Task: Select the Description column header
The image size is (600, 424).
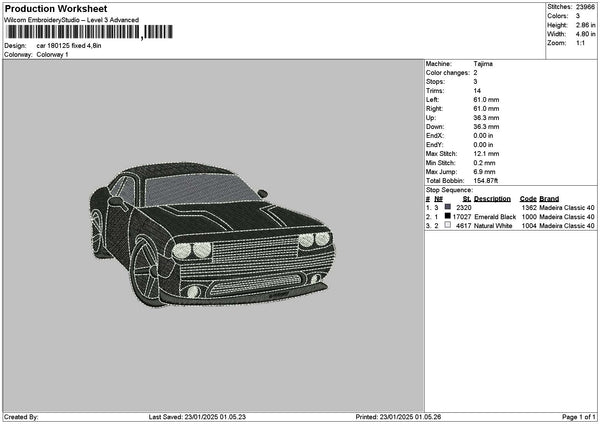Action: (491, 198)
